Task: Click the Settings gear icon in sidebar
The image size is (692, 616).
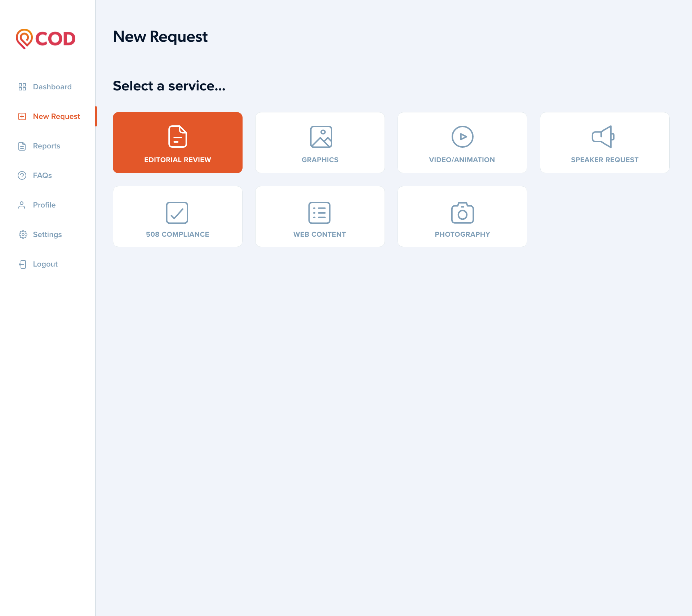Action: (x=23, y=235)
